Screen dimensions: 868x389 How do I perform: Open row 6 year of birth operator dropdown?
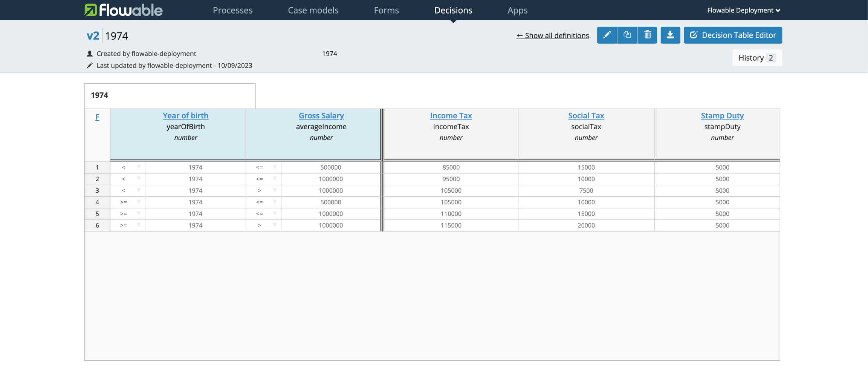[138, 225]
